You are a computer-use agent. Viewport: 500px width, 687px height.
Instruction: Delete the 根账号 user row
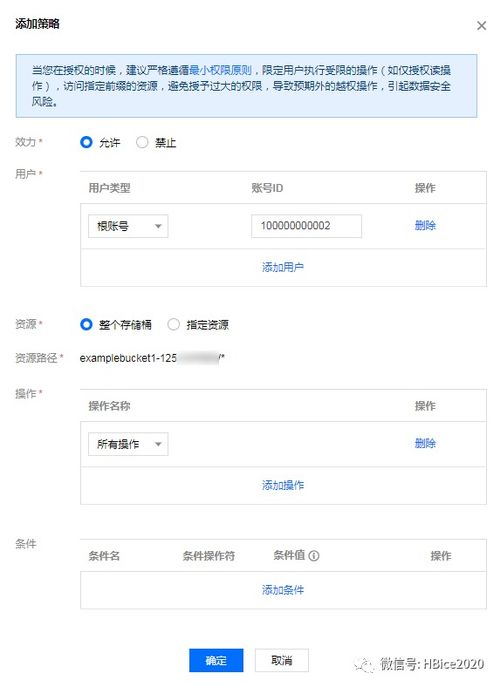pyautogui.click(x=425, y=226)
